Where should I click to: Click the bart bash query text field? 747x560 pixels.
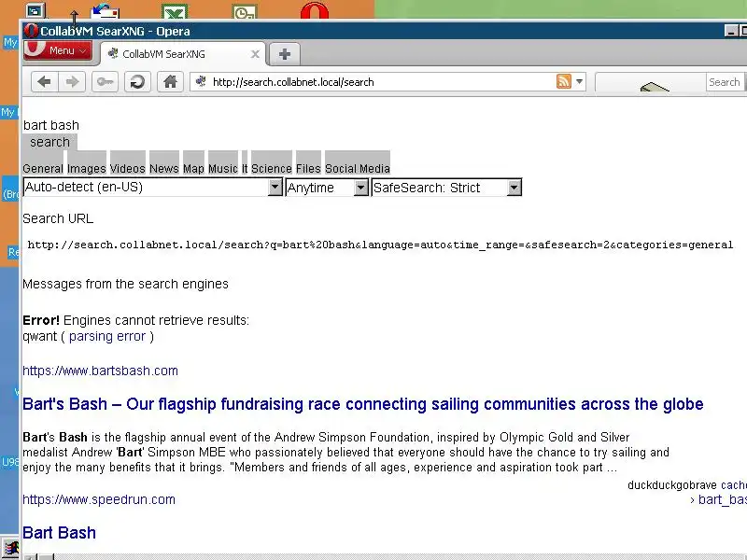coord(51,125)
